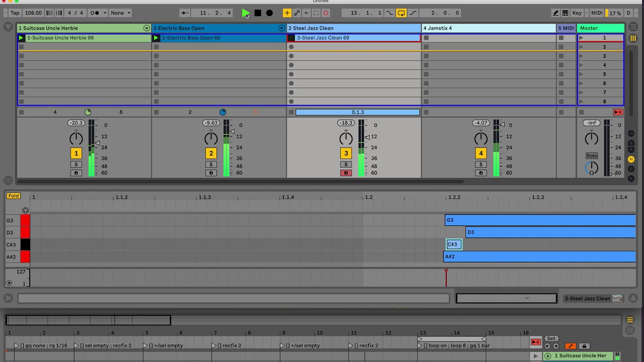644x362 pixels.
Task: Click the Tap tempo button
Action: point(15,13)
